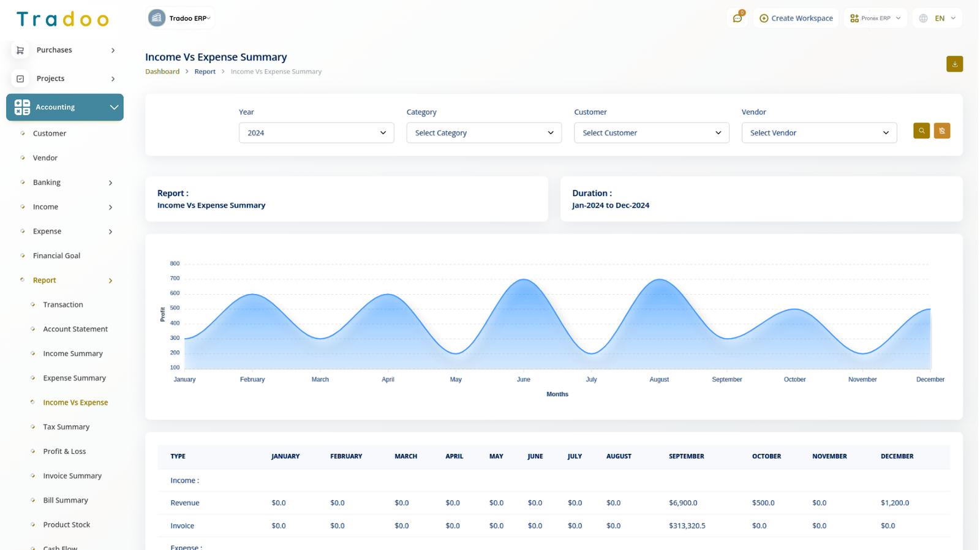
Task: Open Tax Summary report
Action: coord(66,427)
